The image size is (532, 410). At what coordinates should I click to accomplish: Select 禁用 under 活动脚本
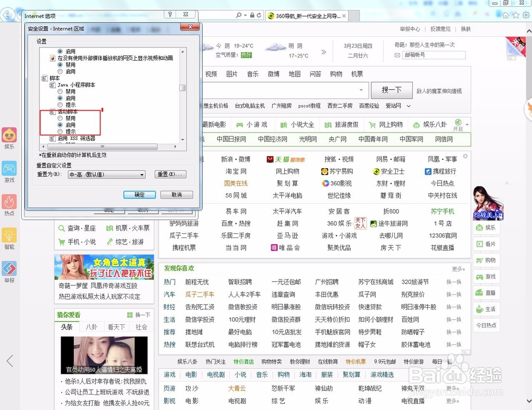pos(60,118)
